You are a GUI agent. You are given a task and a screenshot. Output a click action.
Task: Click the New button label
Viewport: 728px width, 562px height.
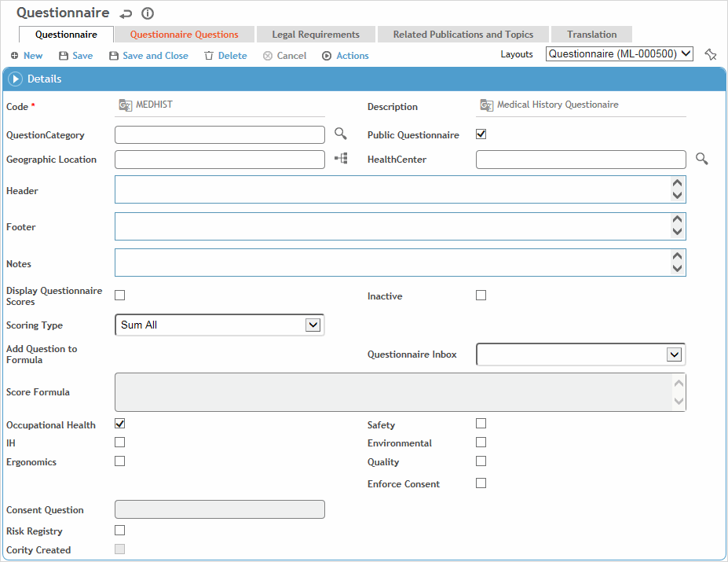(33, 56)
